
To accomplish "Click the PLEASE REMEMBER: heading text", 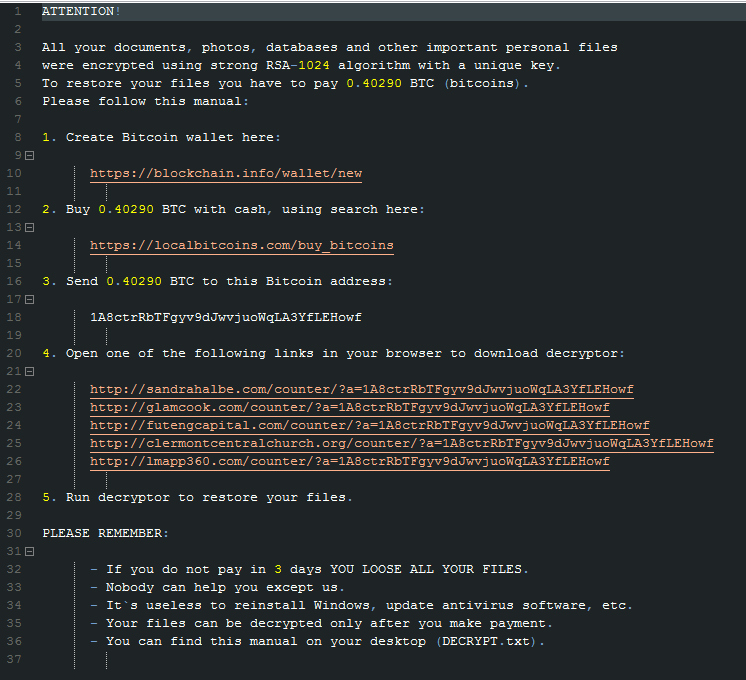I will point(105,534).
